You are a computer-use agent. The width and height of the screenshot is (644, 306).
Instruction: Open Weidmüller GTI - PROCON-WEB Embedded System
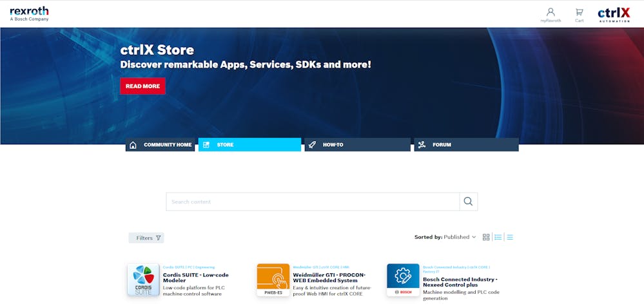click(329, 278)
